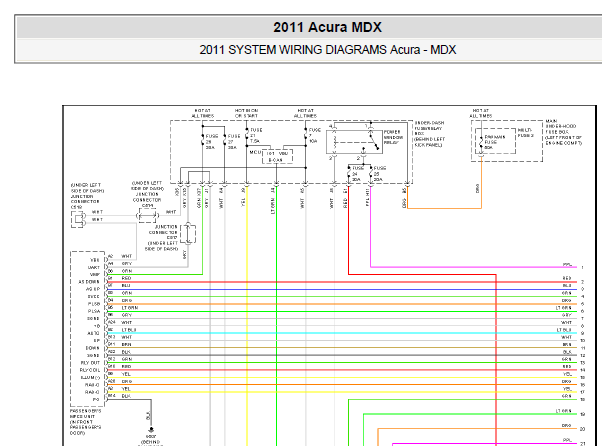The width and height of the screenshot is (602, 446).
Task: Click the LT BLU wire label at left
Action: [129, 330]
